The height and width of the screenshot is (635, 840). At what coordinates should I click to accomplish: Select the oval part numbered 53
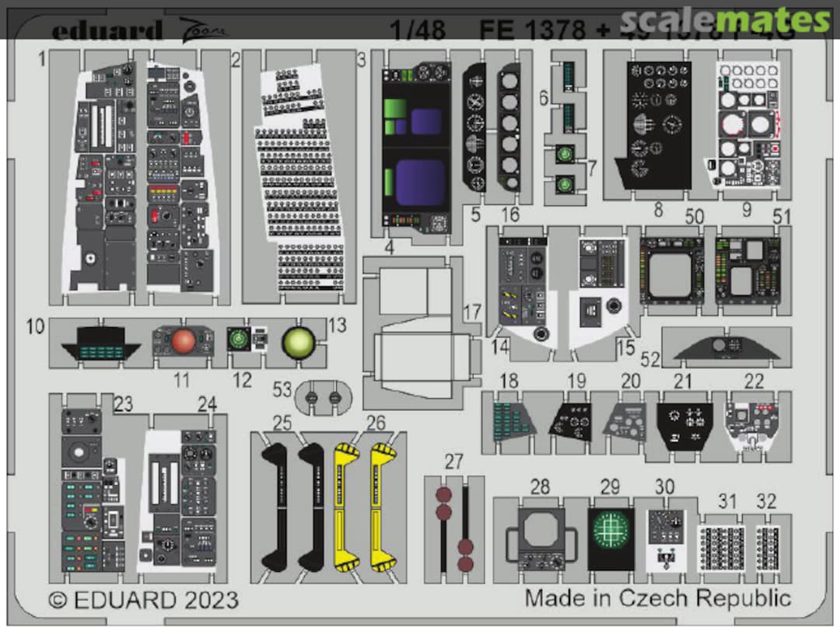pos(321,397)
